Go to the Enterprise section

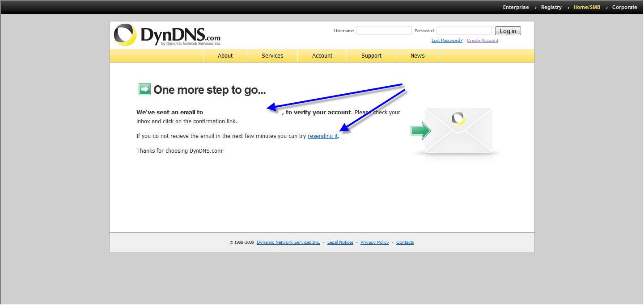[x=516, y=7]
